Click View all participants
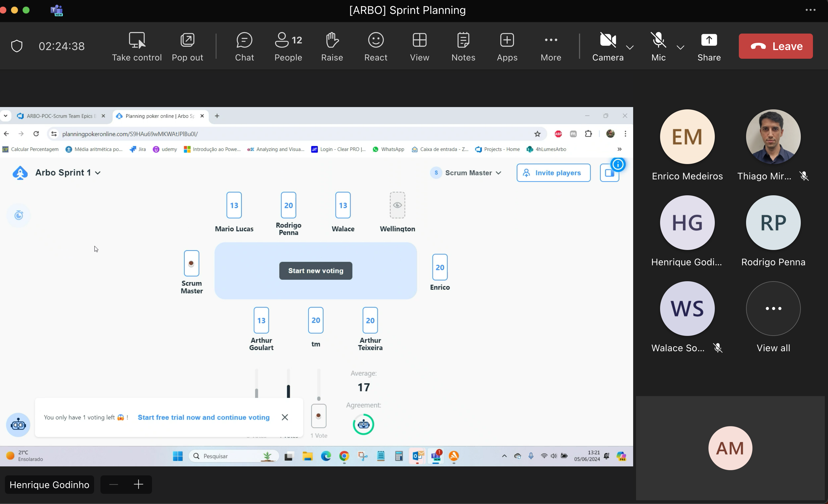This screenshot has height=504, width=828. pos(773,309)
